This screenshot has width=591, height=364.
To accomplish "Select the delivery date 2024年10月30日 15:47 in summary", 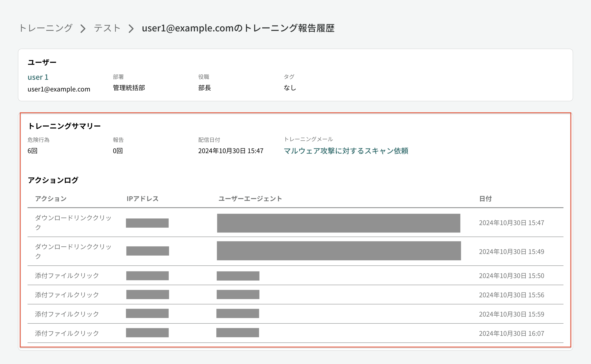I will [x=231, y=151].
